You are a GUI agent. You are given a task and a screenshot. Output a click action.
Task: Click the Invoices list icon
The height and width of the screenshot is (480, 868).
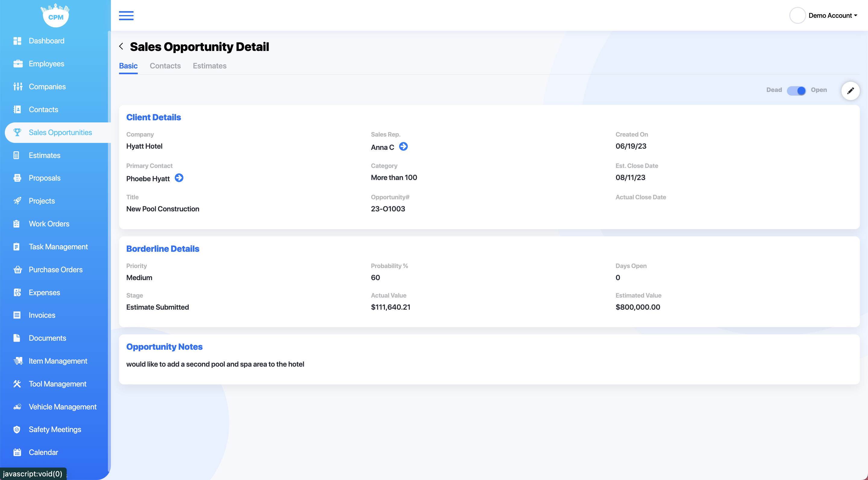(x=17, y=315)
